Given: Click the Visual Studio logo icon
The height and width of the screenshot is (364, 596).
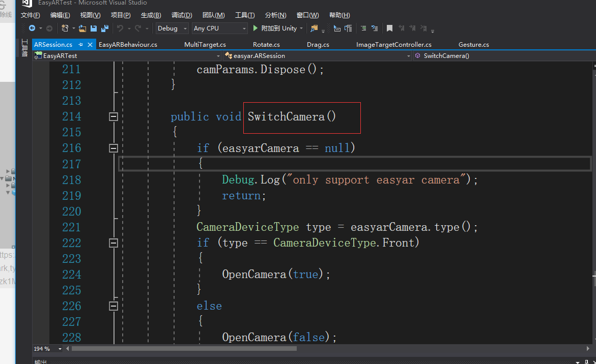Looking at the screenshot, I should click(26, 3).
